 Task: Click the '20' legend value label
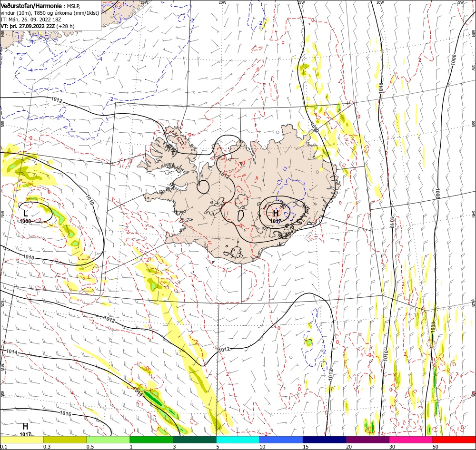349,447
